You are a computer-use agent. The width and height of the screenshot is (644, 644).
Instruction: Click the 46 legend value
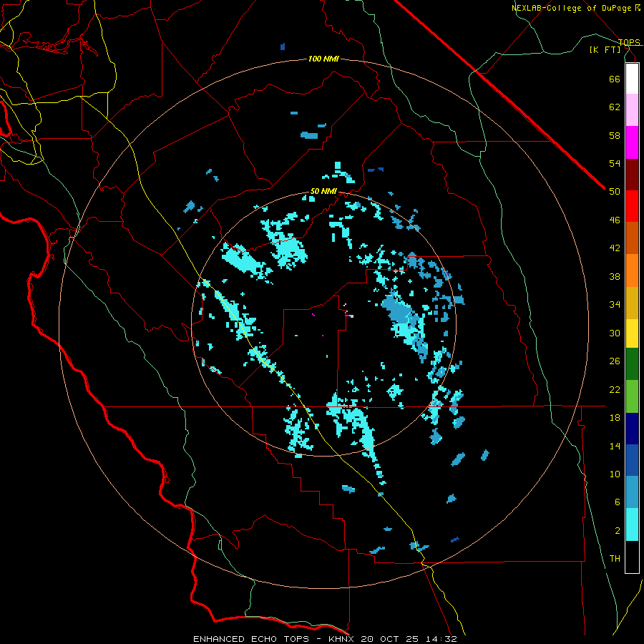tap(615, 220)
